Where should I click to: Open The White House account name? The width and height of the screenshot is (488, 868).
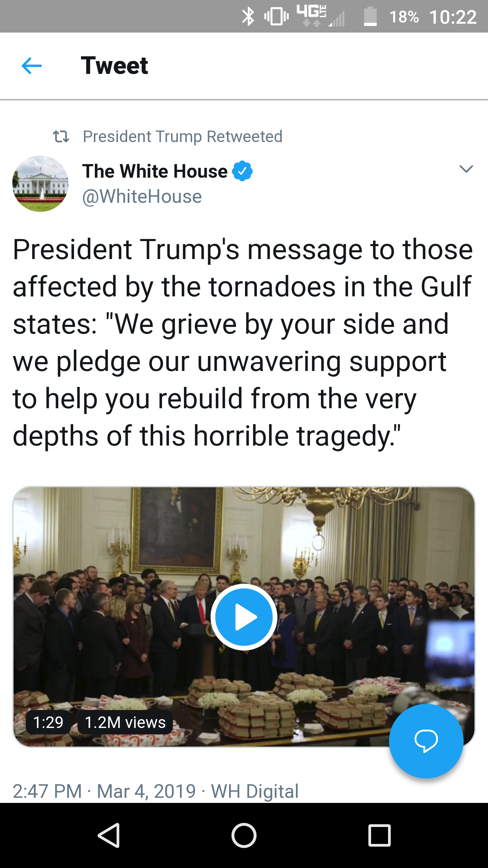pos(155,171)
